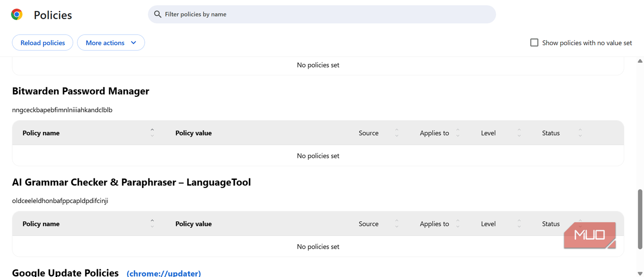Viewport: 644px width, 277px height.
Task: Click Policy value header in LanguageTool table
Action: tap(194, 224)
